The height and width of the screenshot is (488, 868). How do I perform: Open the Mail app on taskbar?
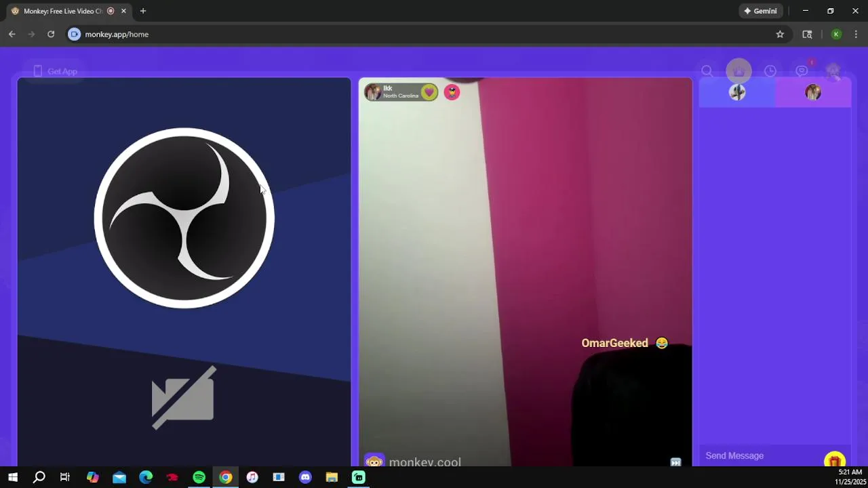pos(119,477)
